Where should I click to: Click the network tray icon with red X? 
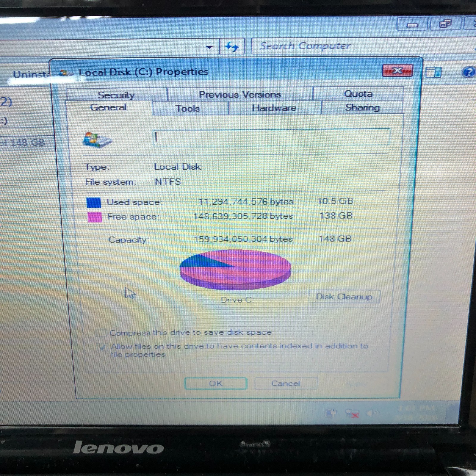pyautogui.click(x=352, y=413)
